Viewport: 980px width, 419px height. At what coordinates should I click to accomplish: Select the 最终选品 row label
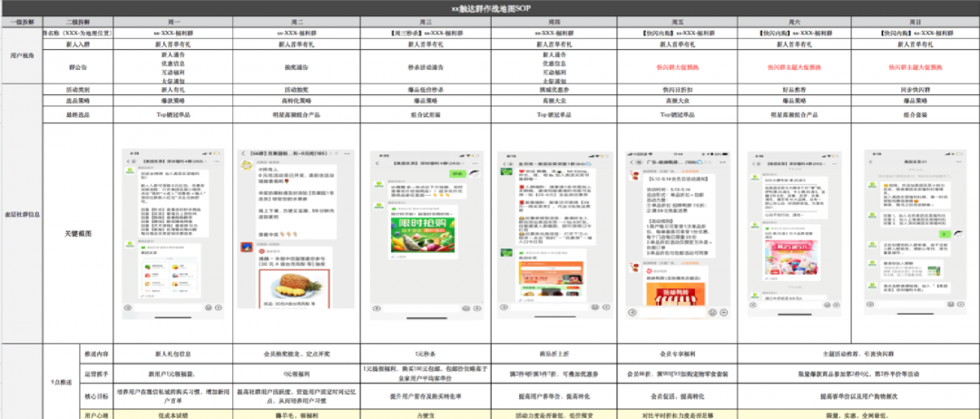pyautogui.click(x=77, y=115)
